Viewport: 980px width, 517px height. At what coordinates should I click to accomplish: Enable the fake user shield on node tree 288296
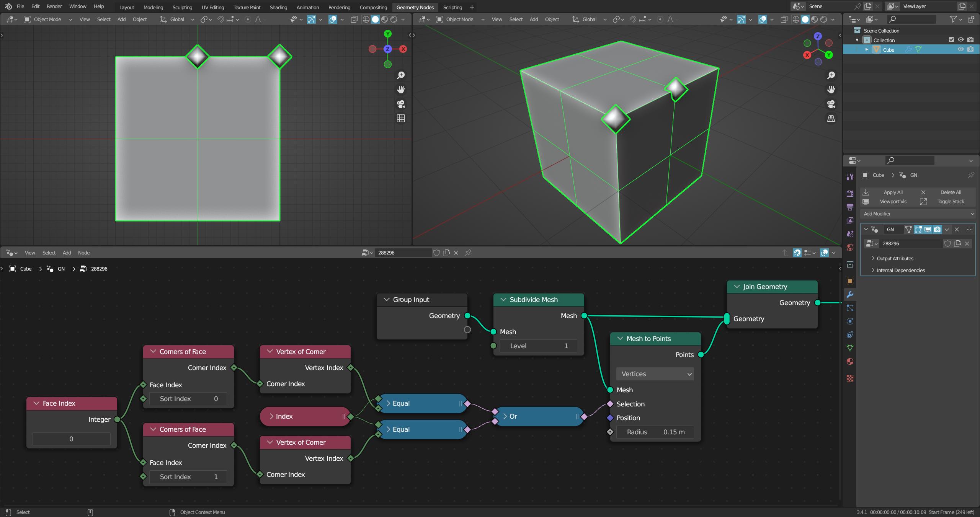(x=947, y=243)
